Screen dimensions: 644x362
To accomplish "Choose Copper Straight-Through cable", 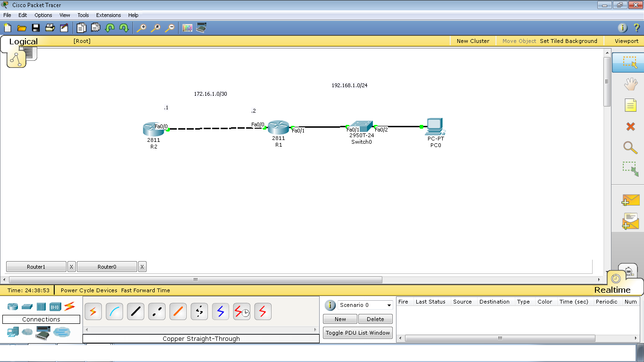I will (136, 312).
